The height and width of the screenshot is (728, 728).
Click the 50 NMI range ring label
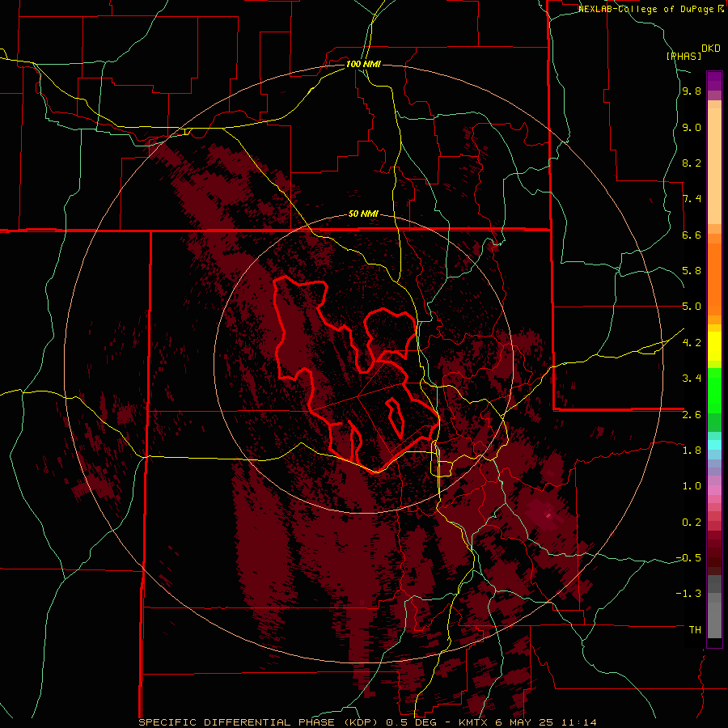pyautogui.click(x=363, y=214)
